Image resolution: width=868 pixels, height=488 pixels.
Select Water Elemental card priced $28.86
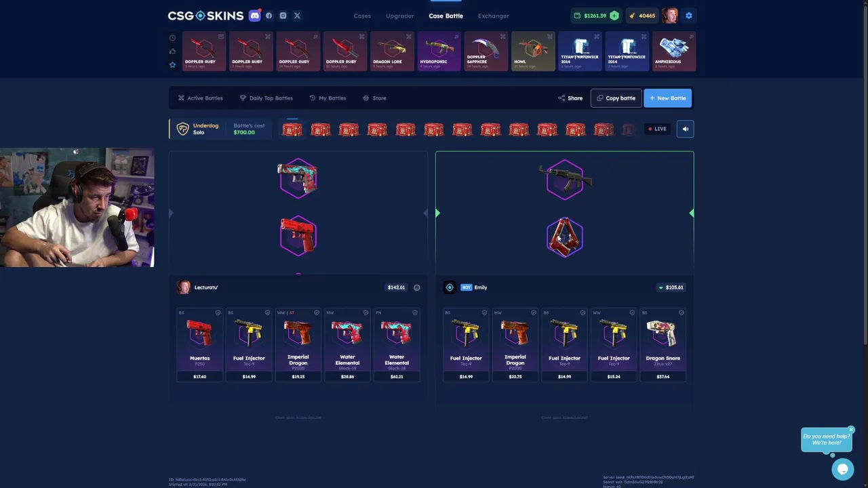347,345
